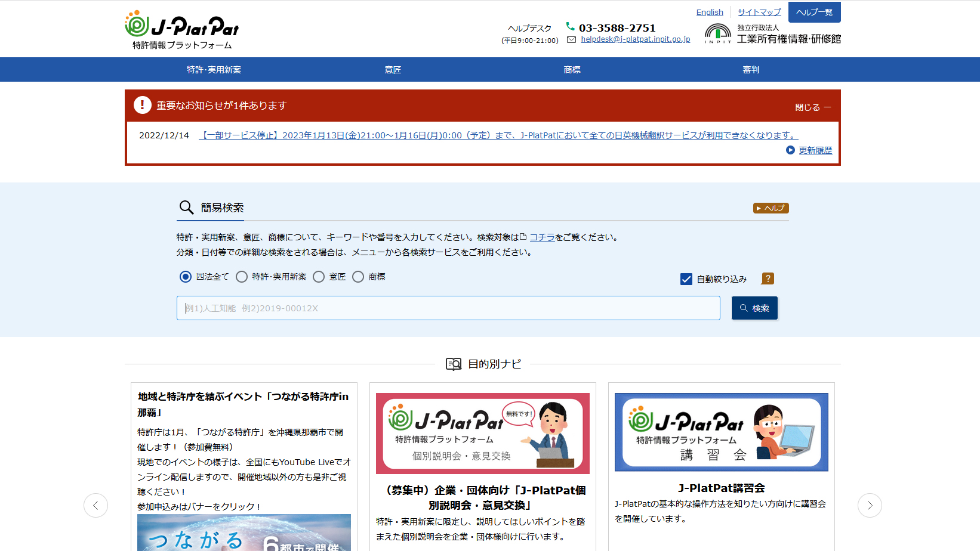Viewport: 980px width, 551px height.
Task: Click the previous carousel arrow
Action: point(95,505)
